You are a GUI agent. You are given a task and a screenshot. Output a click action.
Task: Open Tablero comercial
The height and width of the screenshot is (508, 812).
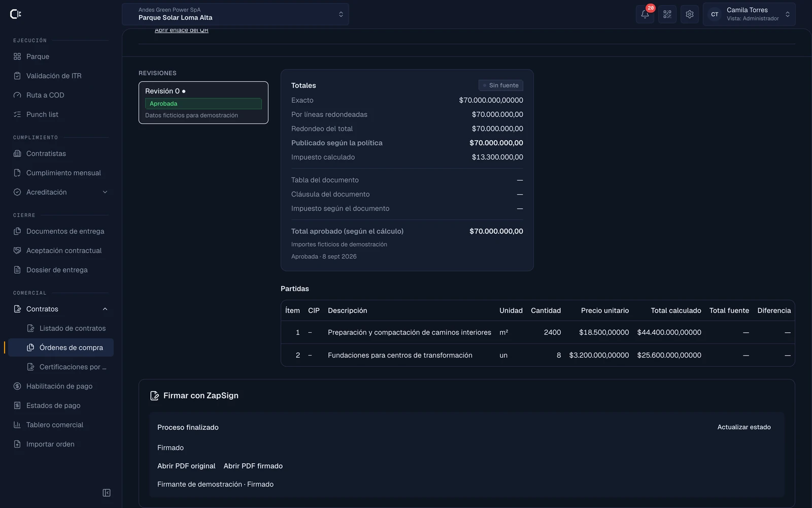click(61, 425)
